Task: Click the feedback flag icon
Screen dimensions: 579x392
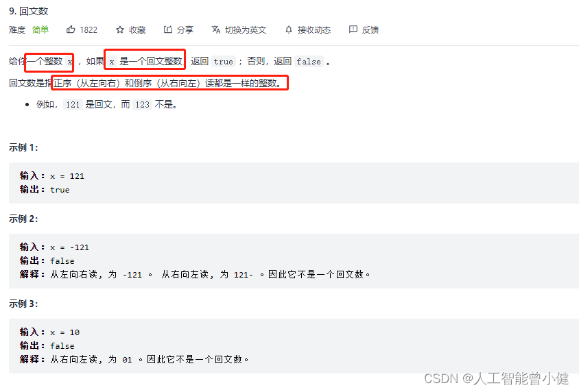Action: (353, 29)
